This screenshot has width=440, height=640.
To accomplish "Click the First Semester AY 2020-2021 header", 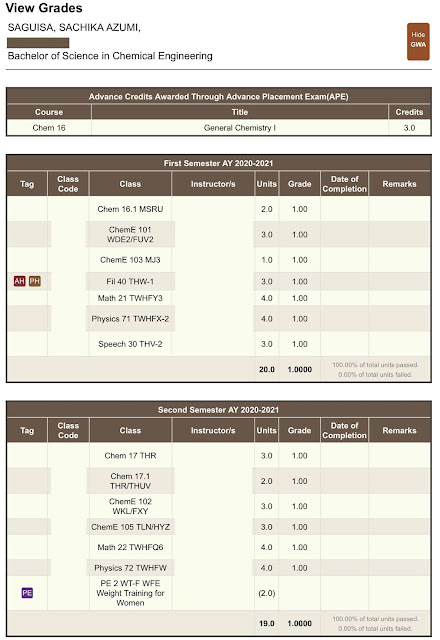I will coord(219,163).
